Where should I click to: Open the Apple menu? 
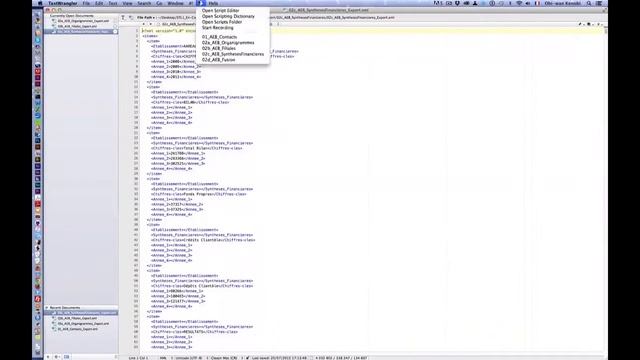click(x=40, y=3)
